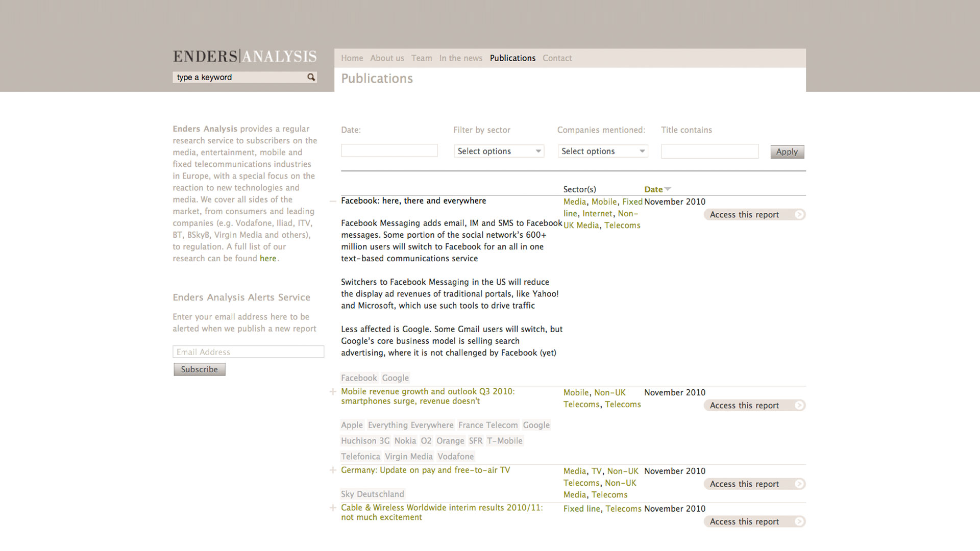Click the France Telecom tag

[x=488, y=425]
